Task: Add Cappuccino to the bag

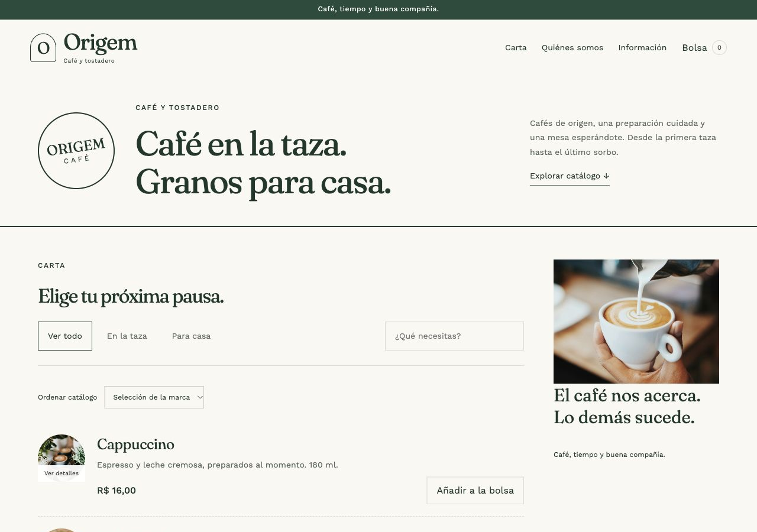Action: pyautogui.click(x=475, y=491)
